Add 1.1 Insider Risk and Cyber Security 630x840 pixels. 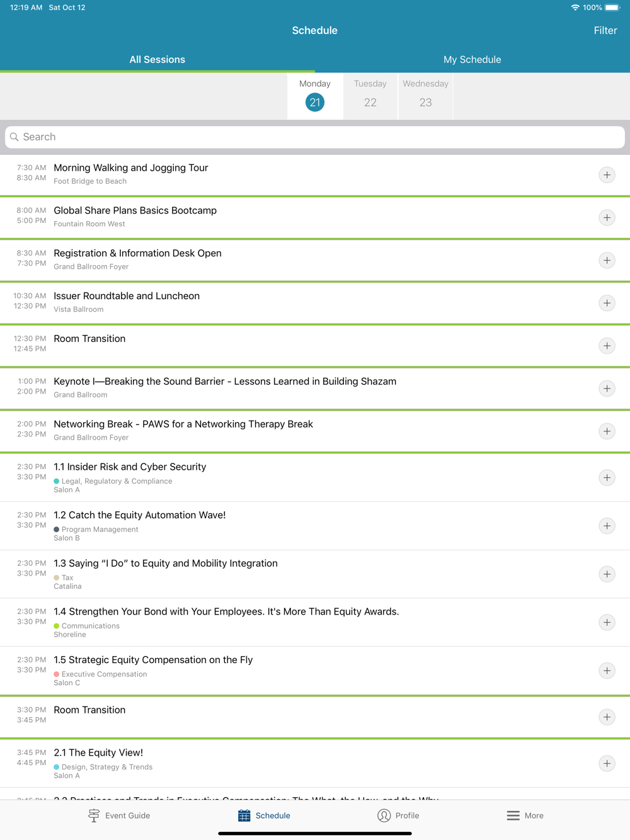tap(607, 477)
